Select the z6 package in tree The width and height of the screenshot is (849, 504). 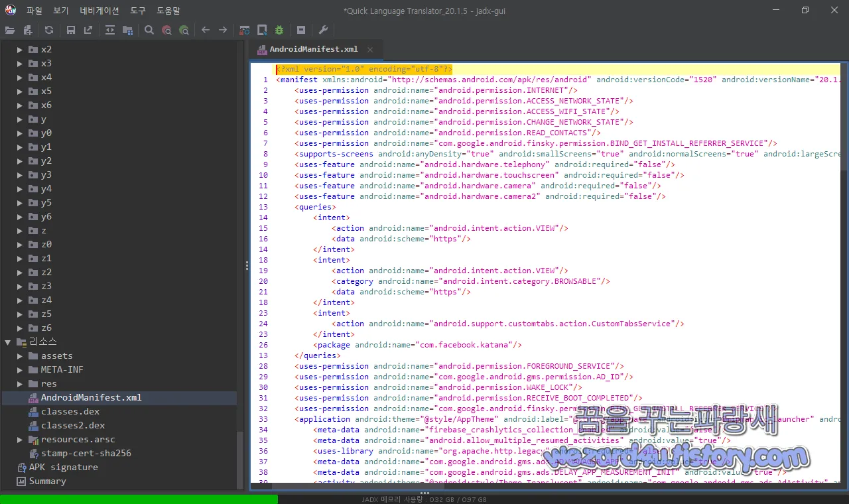(46, 328)
